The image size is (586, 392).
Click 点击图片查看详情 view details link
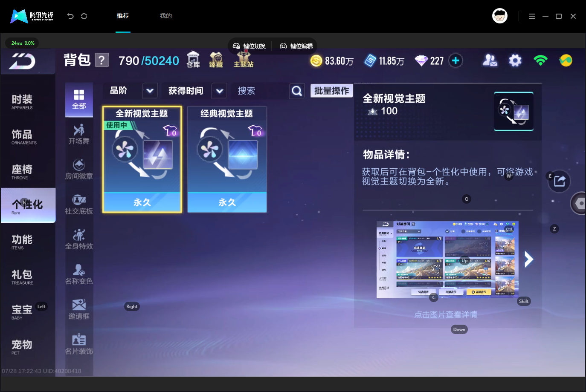[446, 314]
